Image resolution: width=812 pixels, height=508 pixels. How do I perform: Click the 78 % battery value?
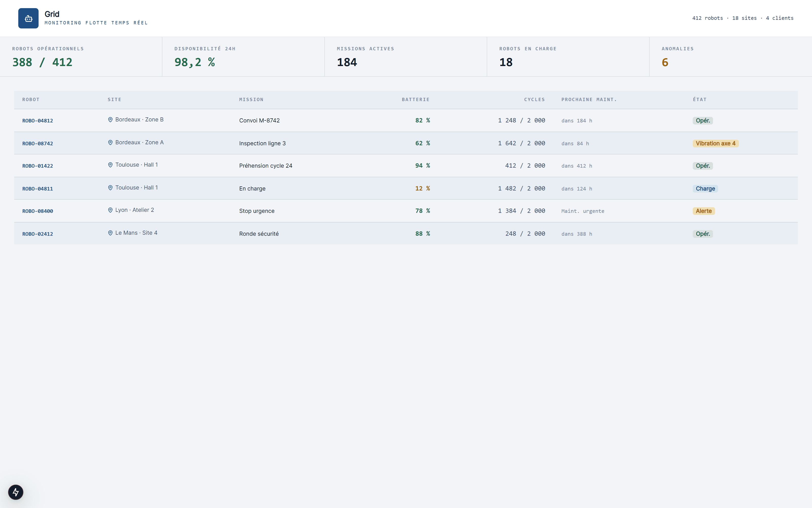pyautogui.click(x=422, y=211)
